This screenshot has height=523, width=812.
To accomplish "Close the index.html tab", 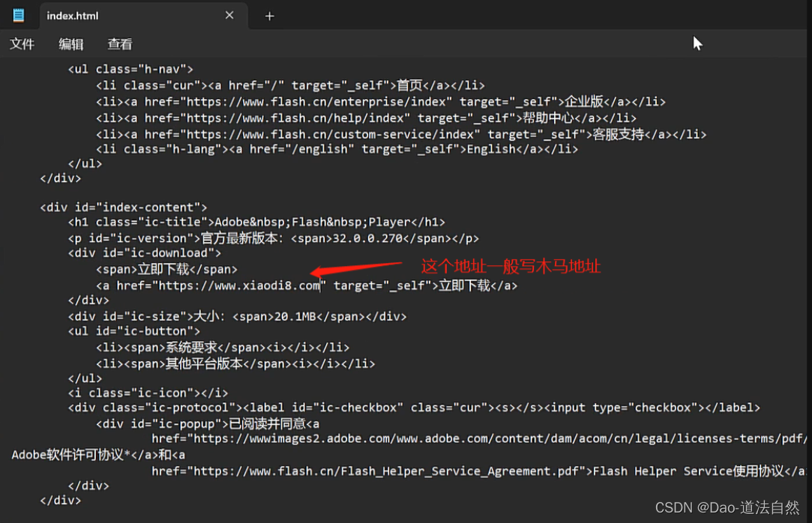I will click(x=229, y=16).
